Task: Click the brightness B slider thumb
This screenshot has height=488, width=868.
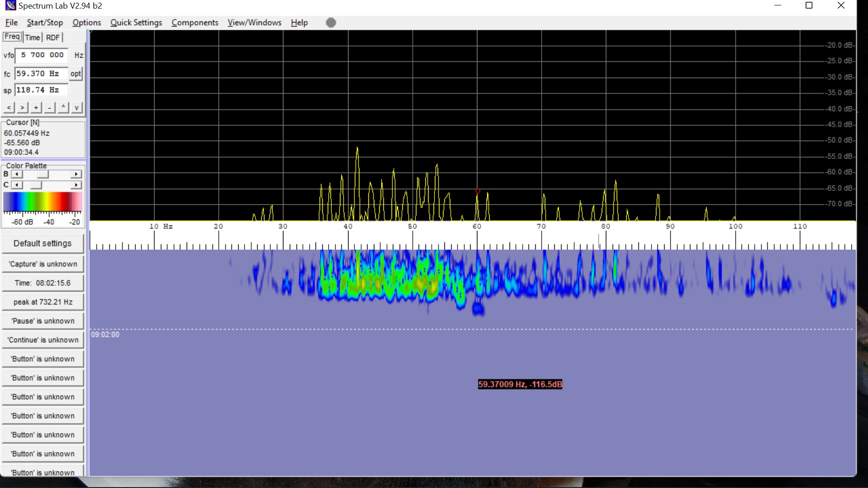Action: [x=42, y=174]
